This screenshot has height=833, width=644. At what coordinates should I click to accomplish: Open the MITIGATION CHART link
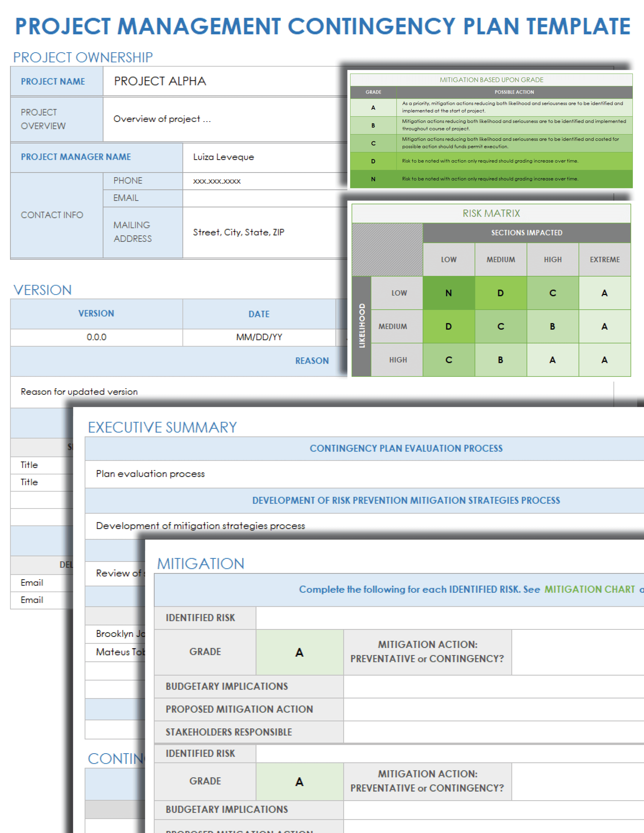point(589,589)
